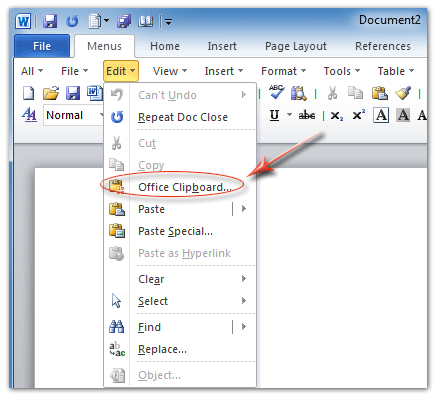Screen dimensions: 441x400
Task: Click the Character Shading icon
Action: pos(403,115)
